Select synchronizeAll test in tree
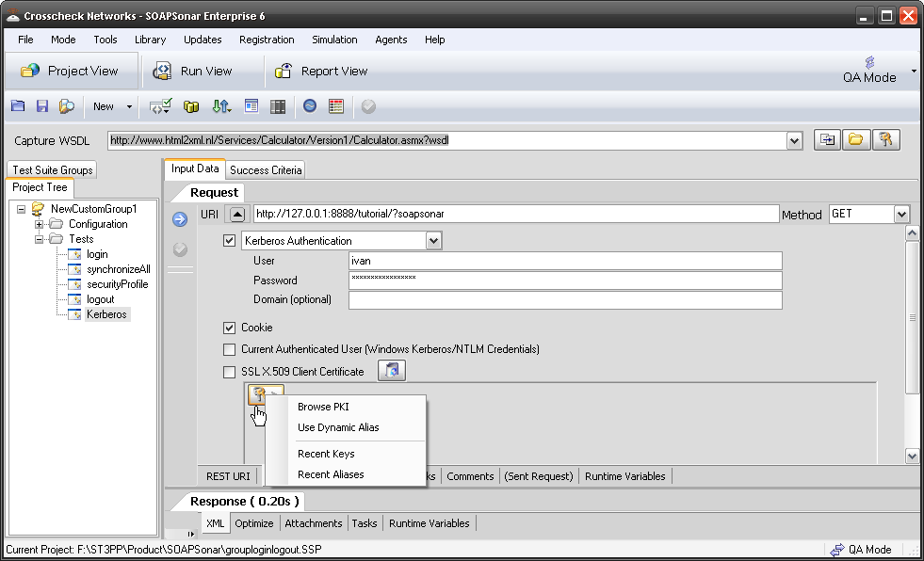 tap(119, 269)
